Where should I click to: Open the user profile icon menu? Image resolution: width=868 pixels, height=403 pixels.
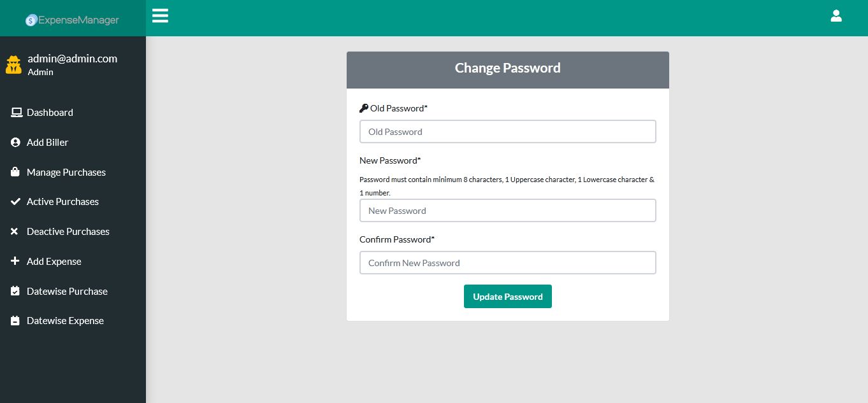[836, 16]
